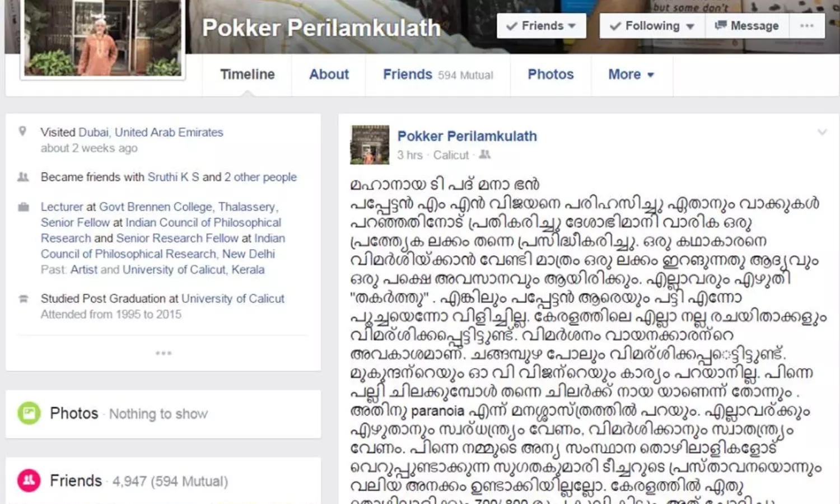
Task: Click the pink Friends section icon
Action: click(29, 480)
